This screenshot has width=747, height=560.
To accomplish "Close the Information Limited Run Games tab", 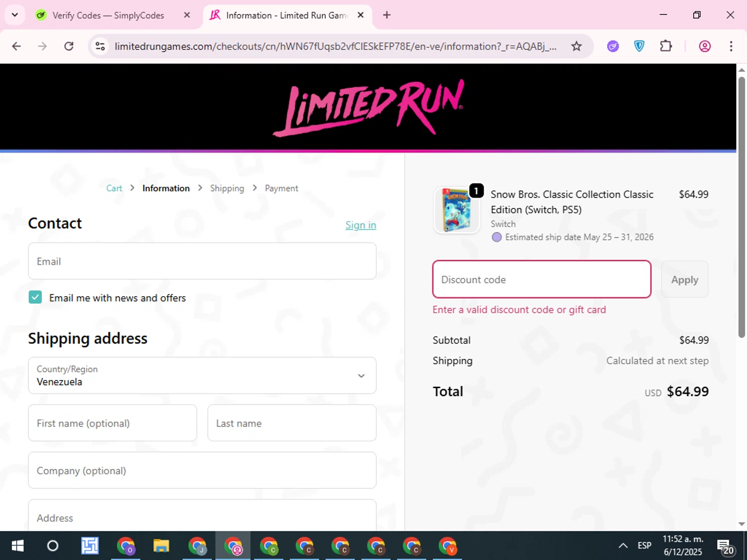I will pyautogui.click(x=361, y=15).
